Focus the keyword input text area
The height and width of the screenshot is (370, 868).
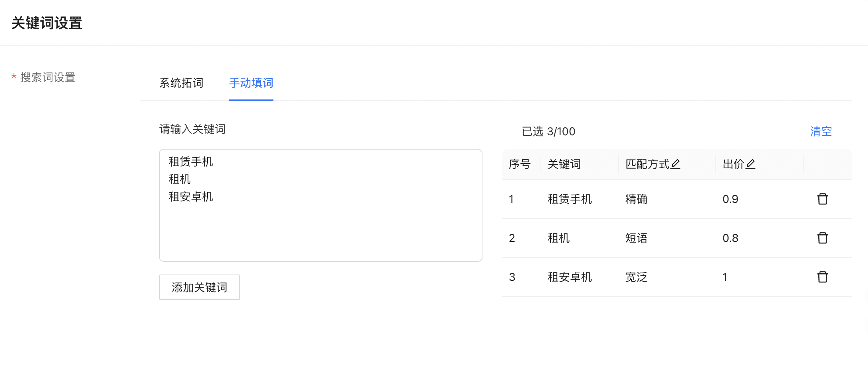coord(321,205)
